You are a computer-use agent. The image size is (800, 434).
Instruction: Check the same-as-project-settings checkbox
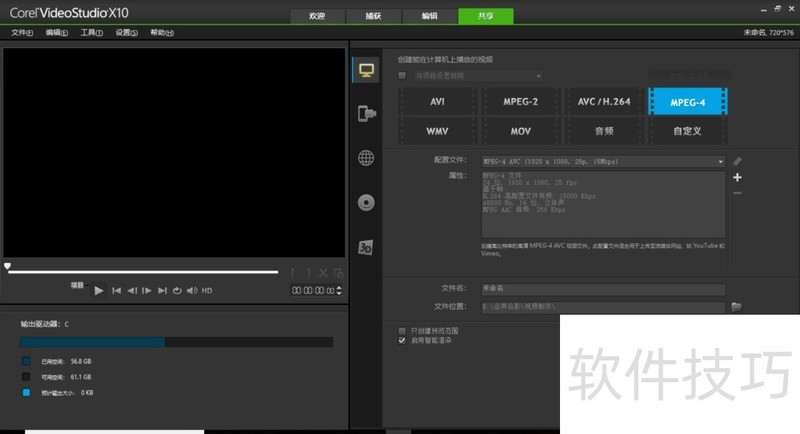[403, 75]
